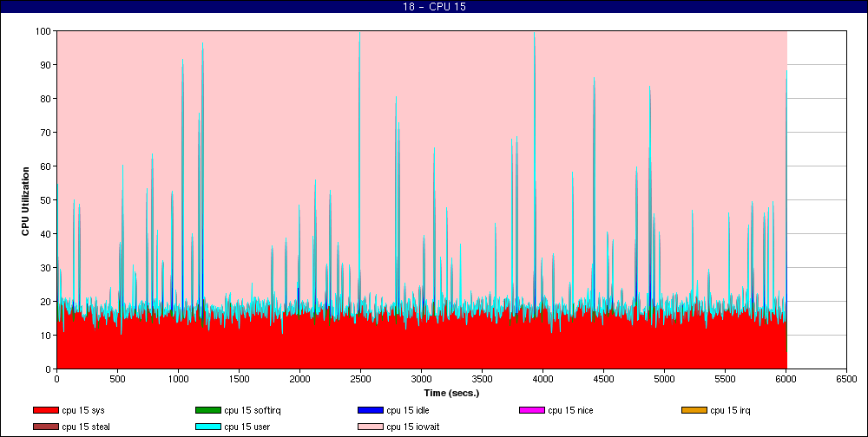
Task: Click the 6000 tick label on time axis
Action: click(x=786, y=380)
